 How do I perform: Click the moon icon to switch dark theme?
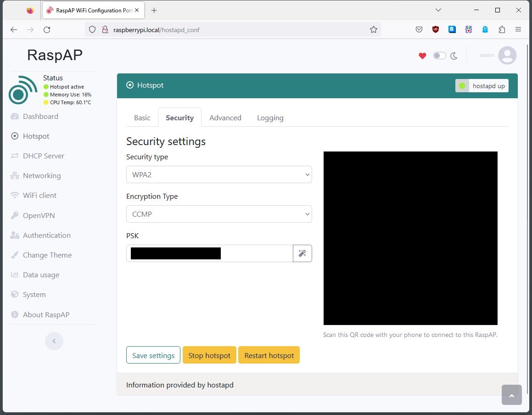[454, 56]
